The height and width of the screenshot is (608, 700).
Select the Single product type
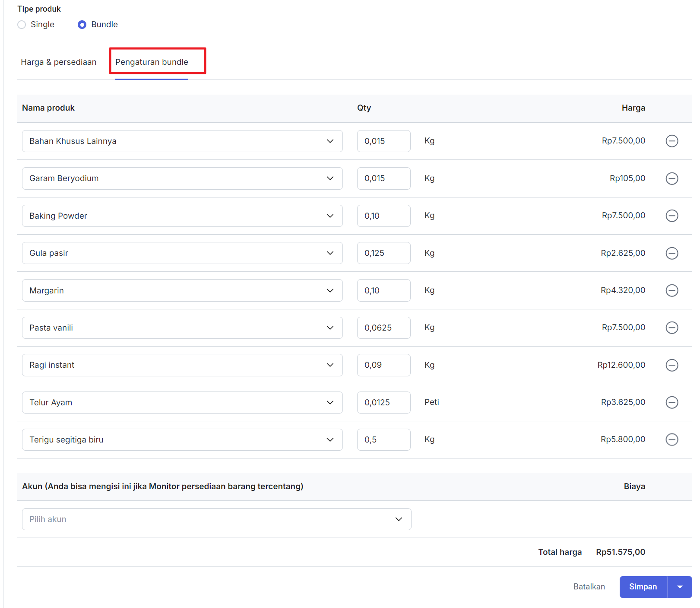pos(22,25)
